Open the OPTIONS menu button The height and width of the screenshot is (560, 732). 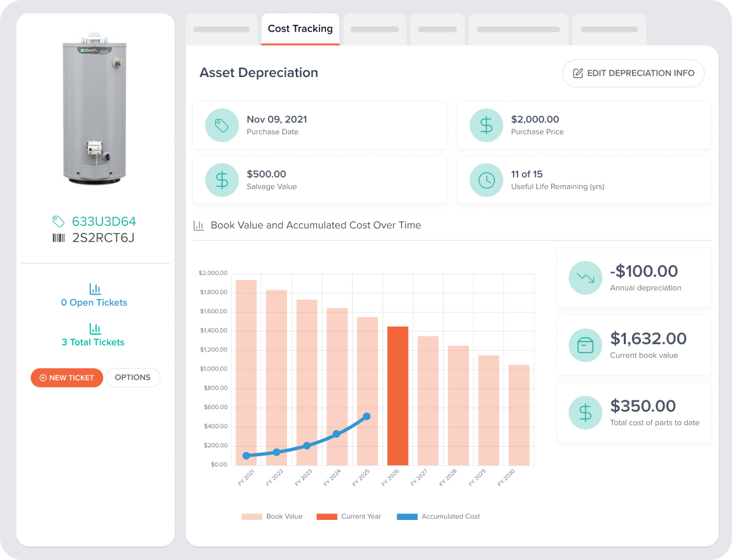coord(133,377)
